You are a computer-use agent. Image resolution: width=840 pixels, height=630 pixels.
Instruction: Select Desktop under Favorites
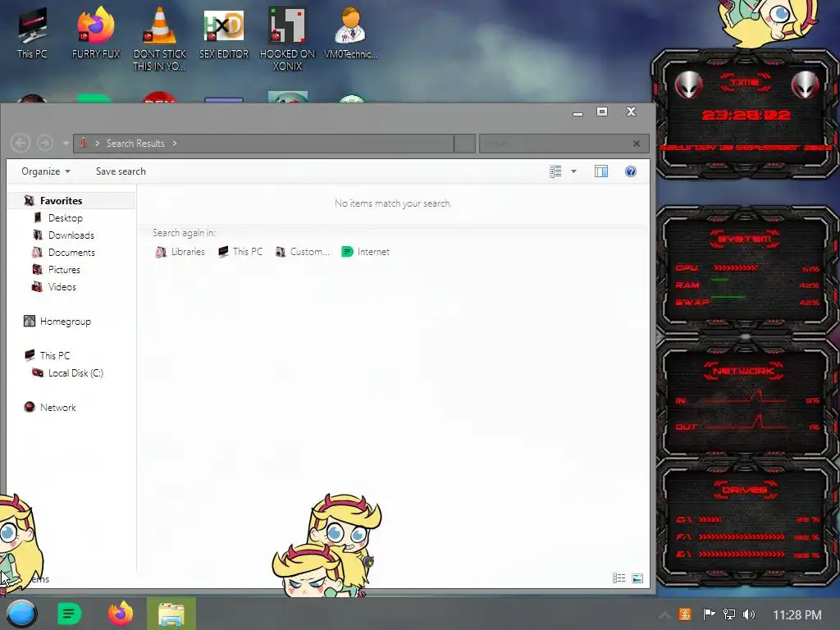point(66,218)
